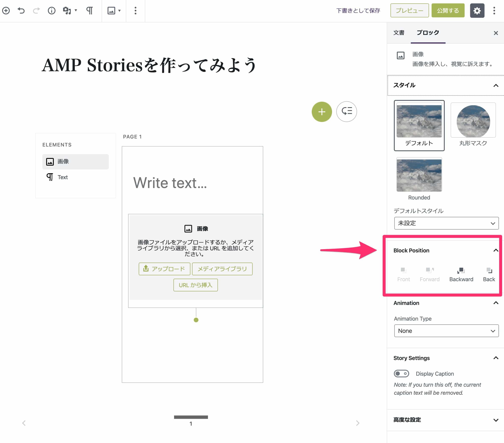The height and width of the screenshot is (443, 504).
Task: Open the image block type switcher
Action: (114, 11)
